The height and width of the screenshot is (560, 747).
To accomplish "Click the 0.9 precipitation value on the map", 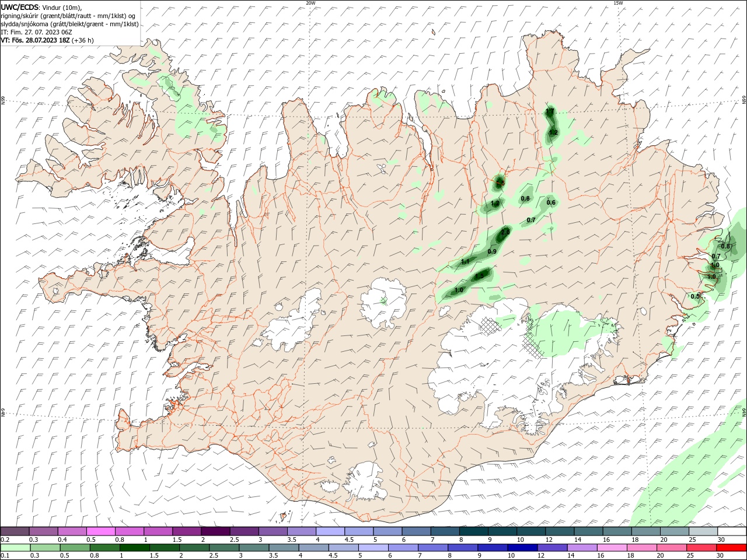I will pos(492,251).
